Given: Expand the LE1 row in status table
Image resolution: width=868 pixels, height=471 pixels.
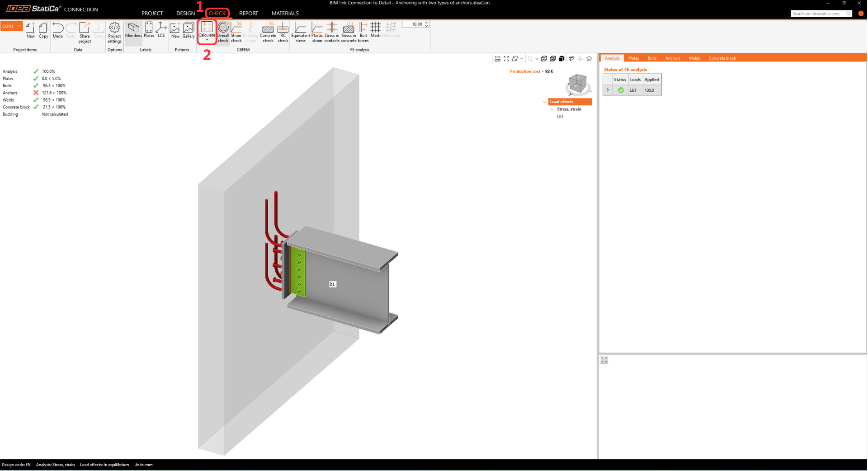Looking at the screenshot, I should click(x=608, y=90).
